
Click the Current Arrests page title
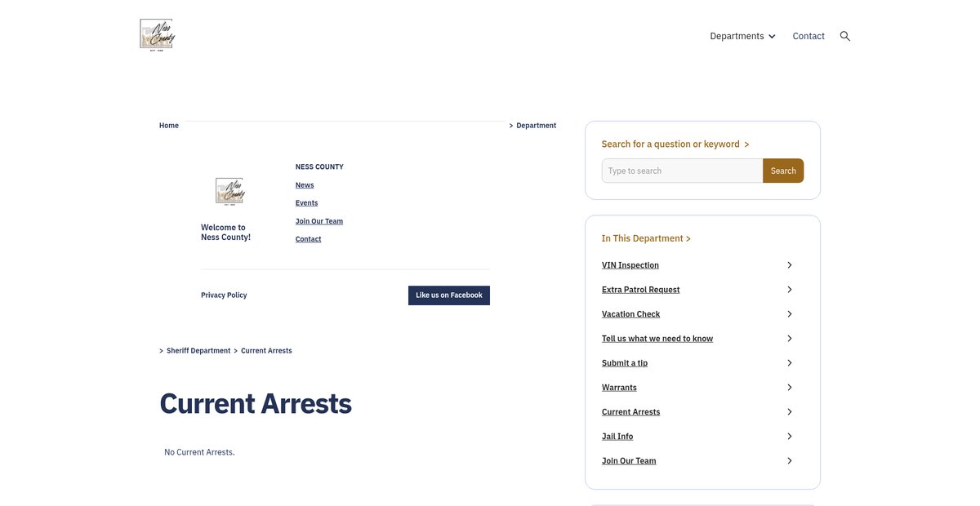(x=256, y=403)
